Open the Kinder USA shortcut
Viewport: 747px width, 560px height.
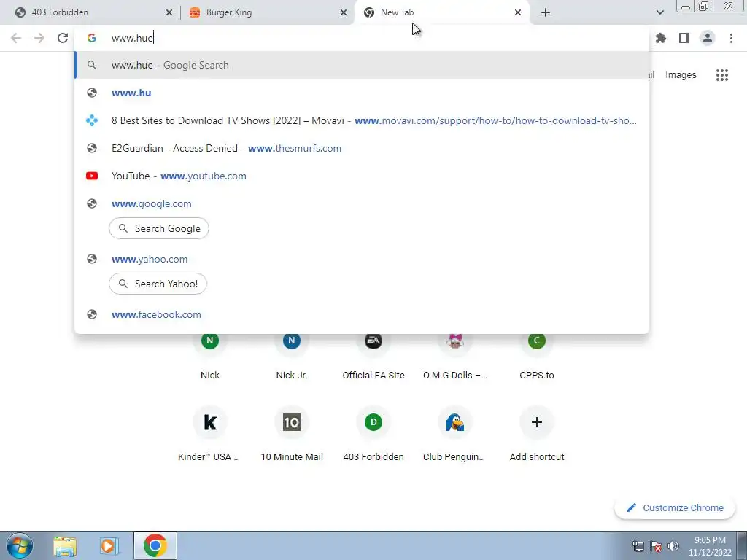coord(210,435)
